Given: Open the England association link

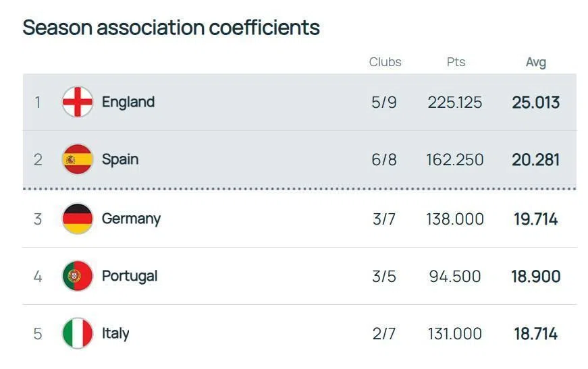Looking at the screenshot, I should (x=128, y=102).
